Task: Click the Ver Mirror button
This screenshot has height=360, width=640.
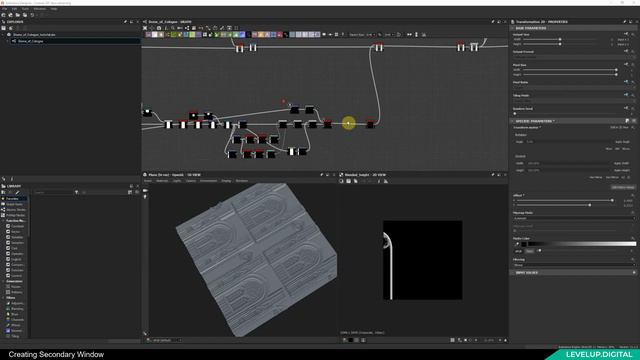Action: click(612, 177)
